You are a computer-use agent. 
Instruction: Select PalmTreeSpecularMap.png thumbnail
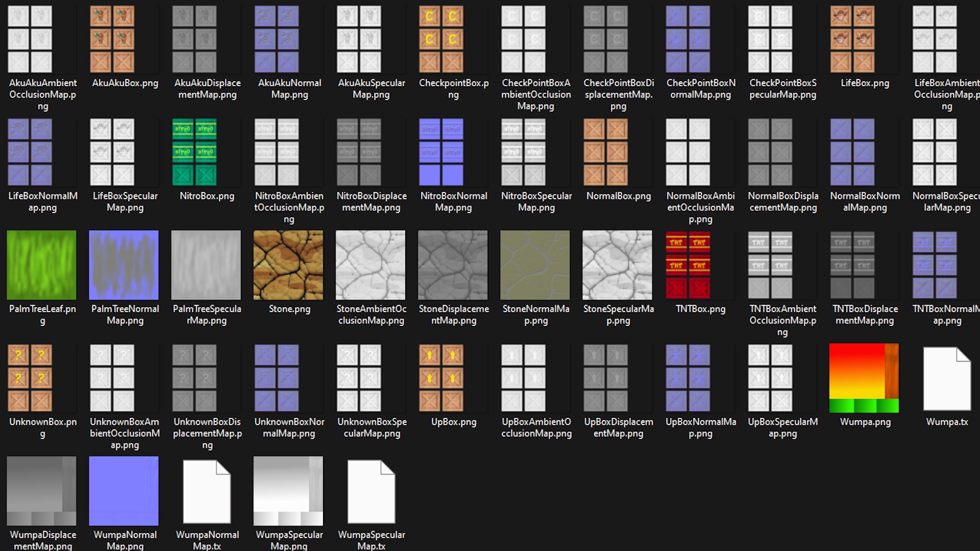click(x=206, y=265)
